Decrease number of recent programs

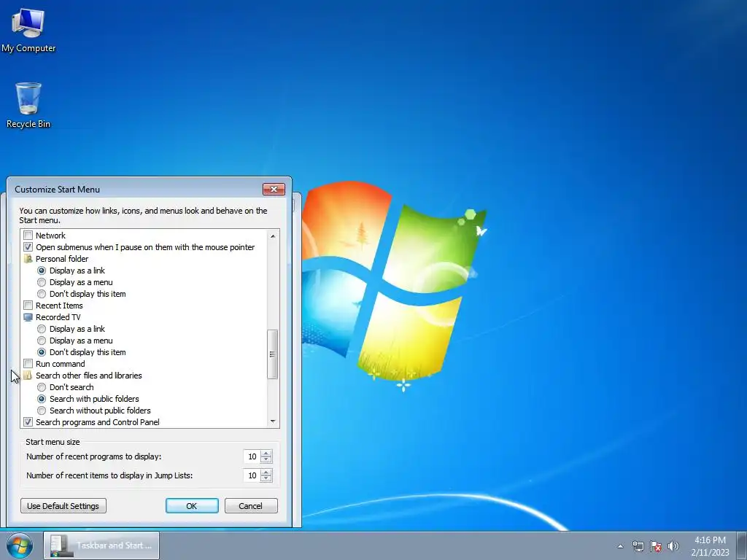(266, 459)
